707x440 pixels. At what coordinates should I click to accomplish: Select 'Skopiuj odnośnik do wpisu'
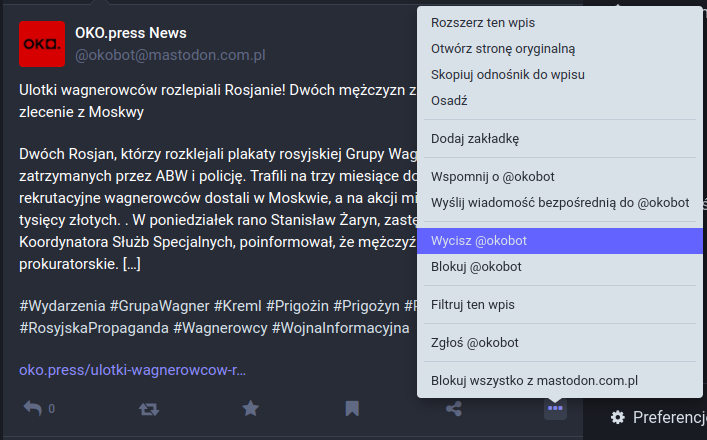508,74
